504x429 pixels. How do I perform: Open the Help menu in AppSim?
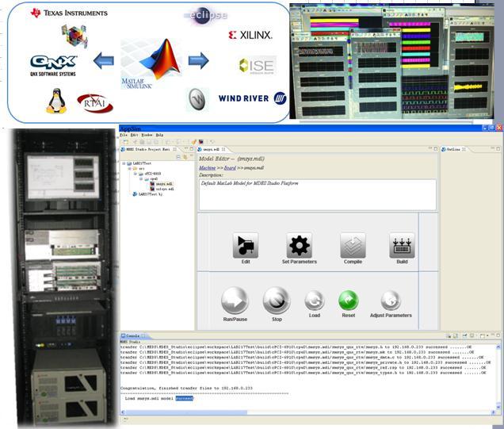click(x=159, y=135)
